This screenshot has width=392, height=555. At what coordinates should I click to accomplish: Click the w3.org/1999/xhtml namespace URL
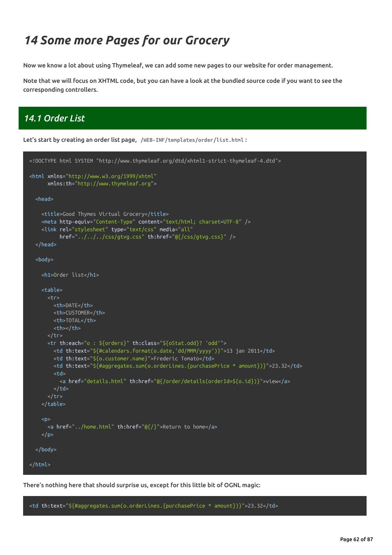pyautogui.click(x=112, y=176)
